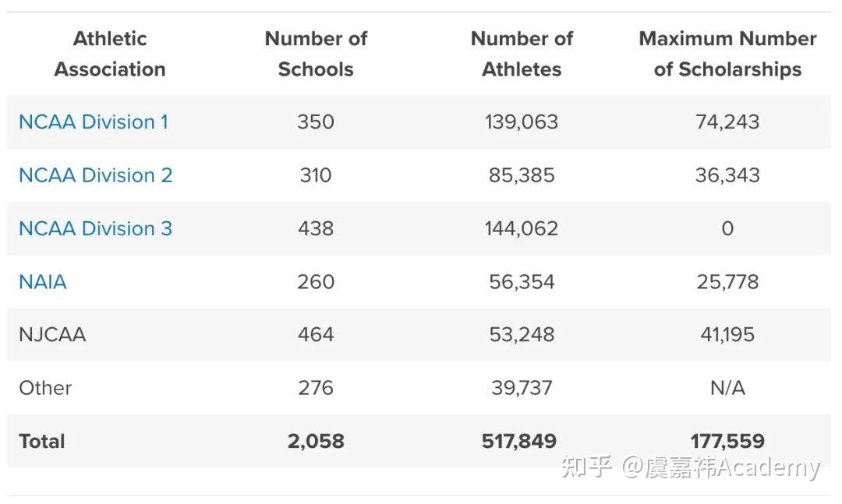The width and height of the screenshot is (842, 504).
Task: Click the 74,243 scholarships cell
Action: click(x=727, y=122)
